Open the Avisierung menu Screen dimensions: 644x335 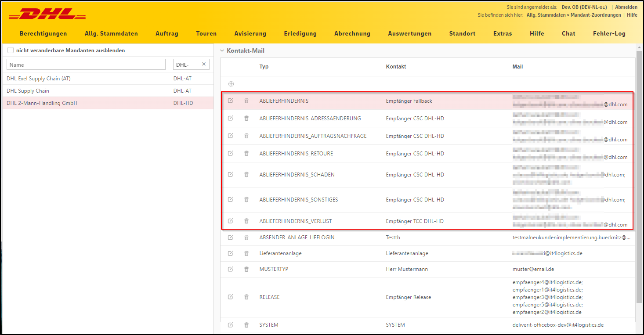pos(250,33)
